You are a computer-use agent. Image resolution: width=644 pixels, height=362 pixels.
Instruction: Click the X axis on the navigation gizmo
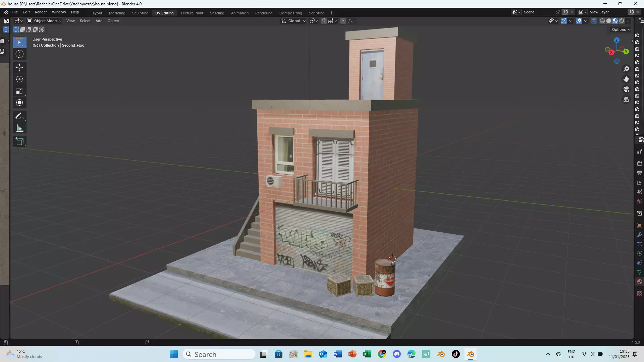click(611, 52)
